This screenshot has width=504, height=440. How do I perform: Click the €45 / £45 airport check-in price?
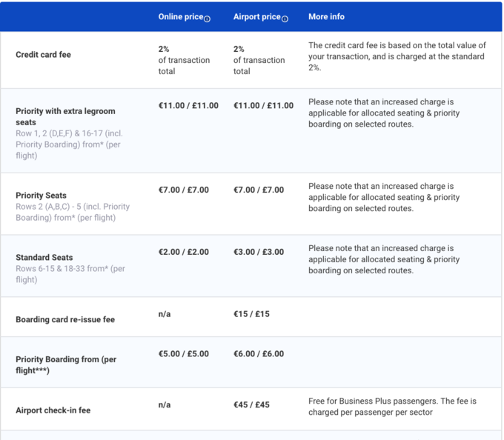(x=251, y=404)
